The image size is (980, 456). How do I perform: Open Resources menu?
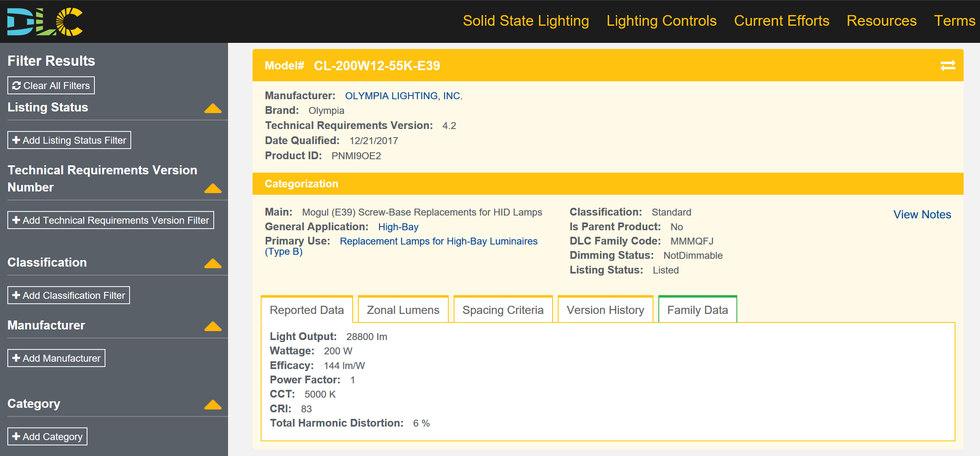882,21
